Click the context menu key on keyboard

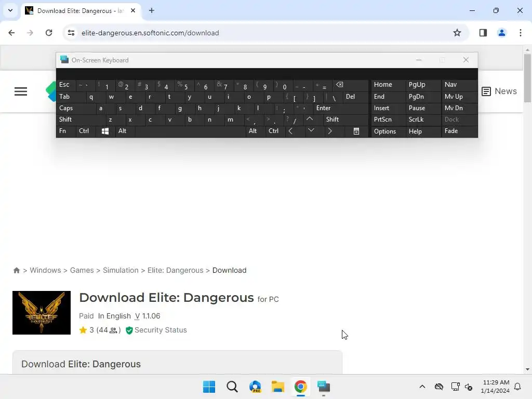point(356,131)
